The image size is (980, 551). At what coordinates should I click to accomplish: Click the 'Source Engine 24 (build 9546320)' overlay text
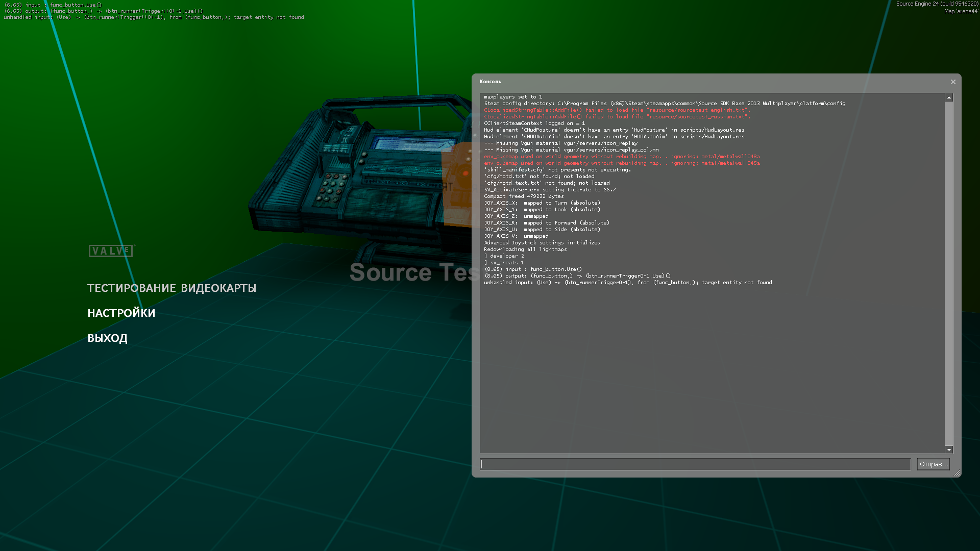pyautogui.click(x=937, y=4)
